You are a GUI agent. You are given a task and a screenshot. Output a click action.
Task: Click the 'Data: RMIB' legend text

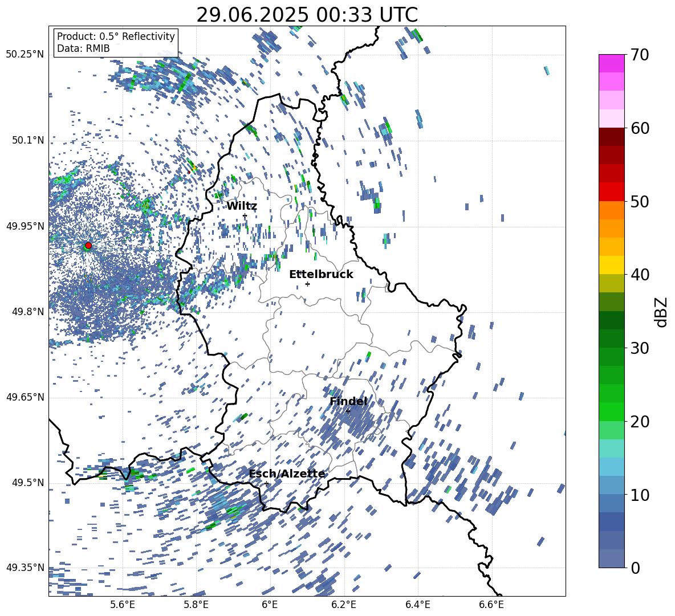[83, 48]
